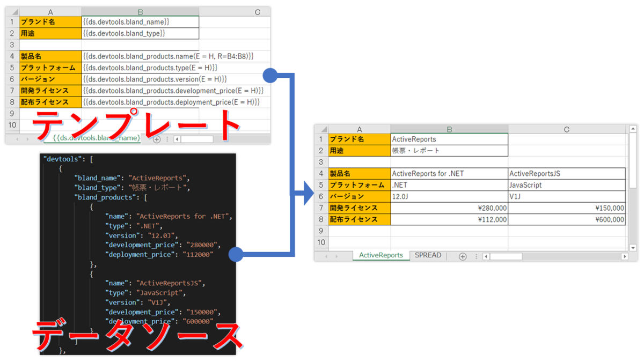Select column B header in result sheet
Image resolution: width=644 pixels, height=362 pixels.
[449, 129]
